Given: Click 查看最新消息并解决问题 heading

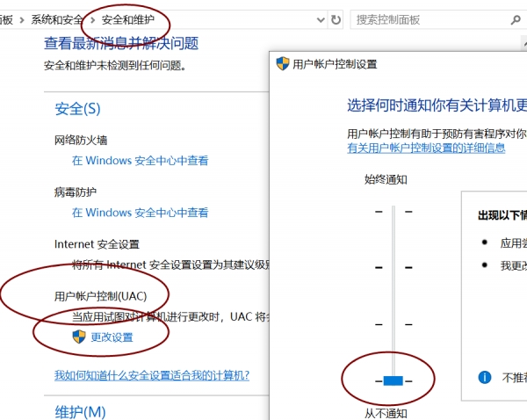Looking at the screenshot, I should 121,43.
